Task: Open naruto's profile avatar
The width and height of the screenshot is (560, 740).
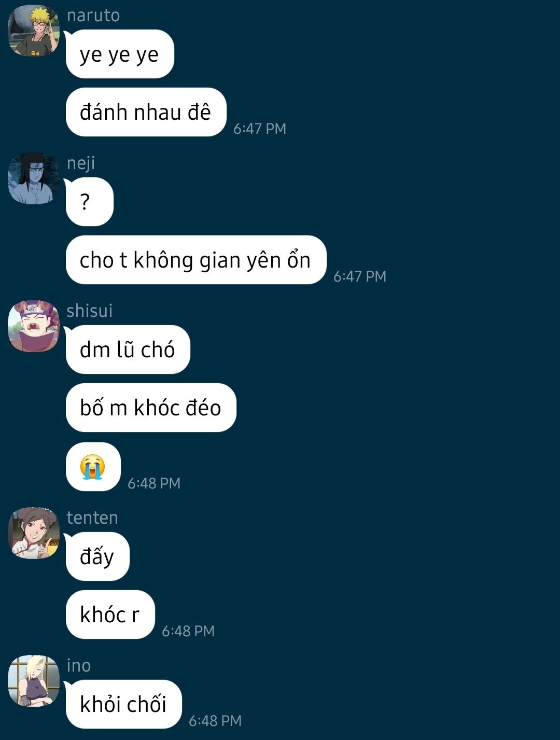Action: coord(34,31)
